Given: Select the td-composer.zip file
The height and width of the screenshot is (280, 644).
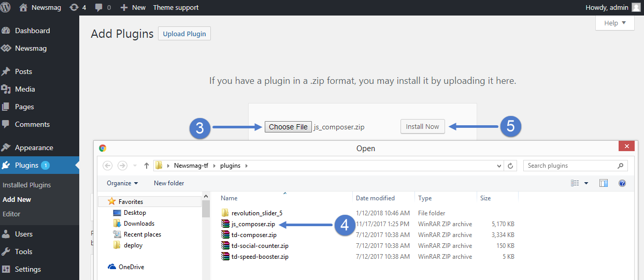Looking at the screenshot, I should (254, 235).
